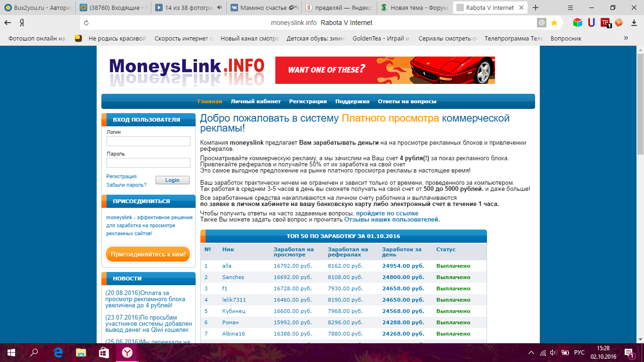Viewport: 644px width, 362px height.
Task: Open the Отзывы наших пользователей link
Action: [392, 220]
